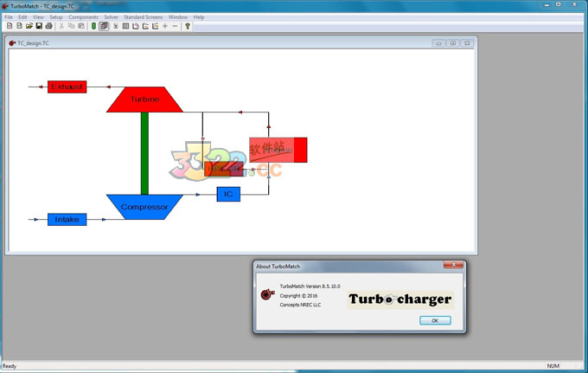Viewport: 588px width, 373px height.
Task: Open the Standard Screens menu
Action: [x=144, y=17]
